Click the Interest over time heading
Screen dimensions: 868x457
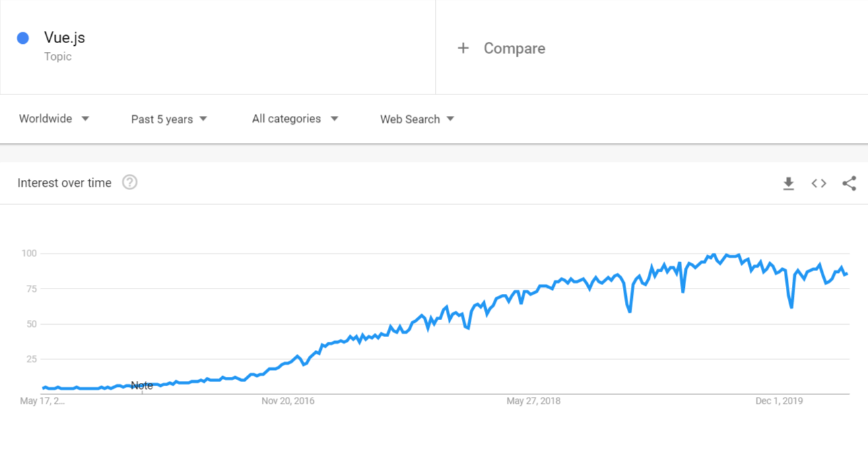tap(65, 183)
